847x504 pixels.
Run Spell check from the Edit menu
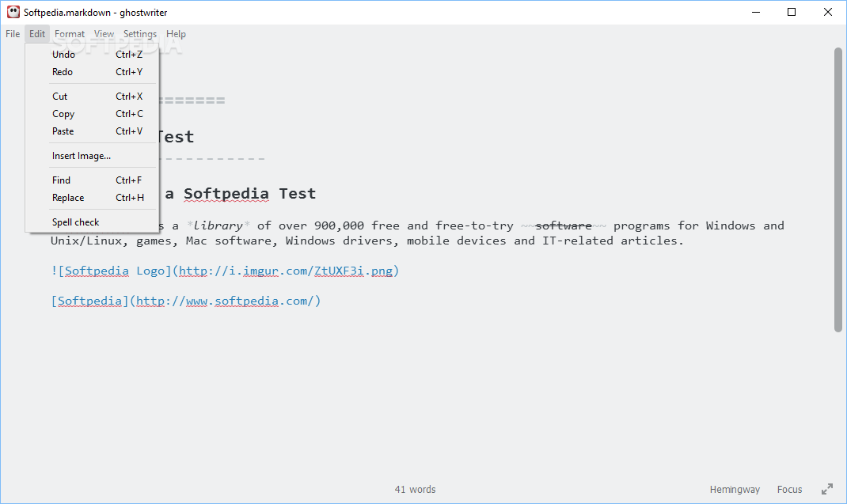pyautogui.click(x=92, y=222)
